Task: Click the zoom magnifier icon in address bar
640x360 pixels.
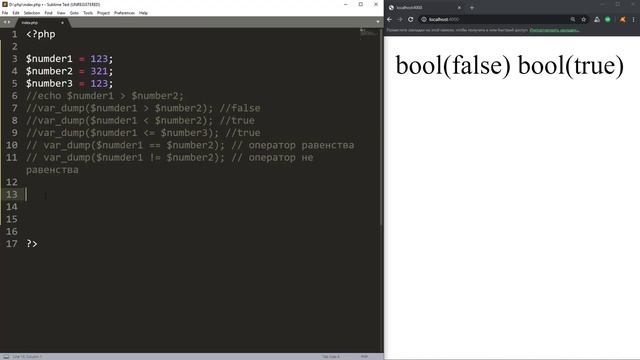Action: (573, 19)
